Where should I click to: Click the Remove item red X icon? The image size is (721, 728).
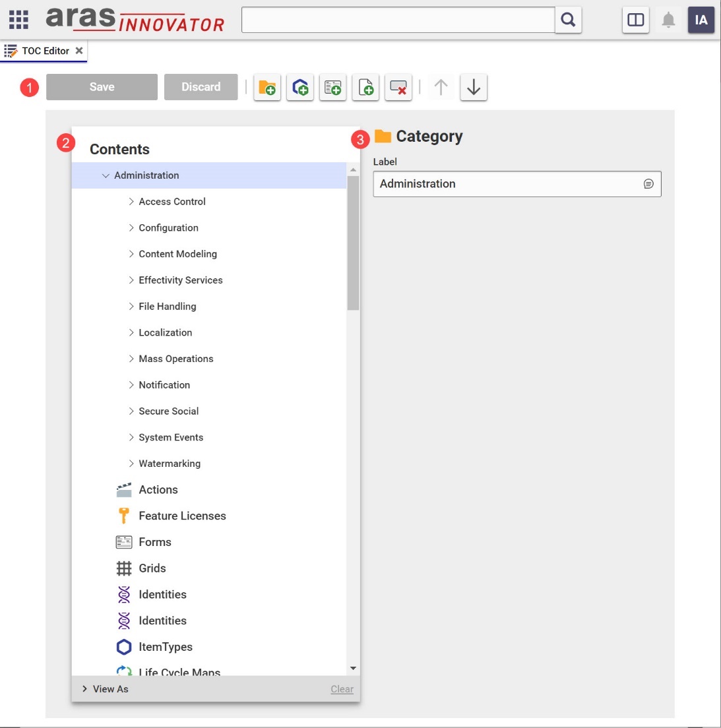(x=398, y=87)
